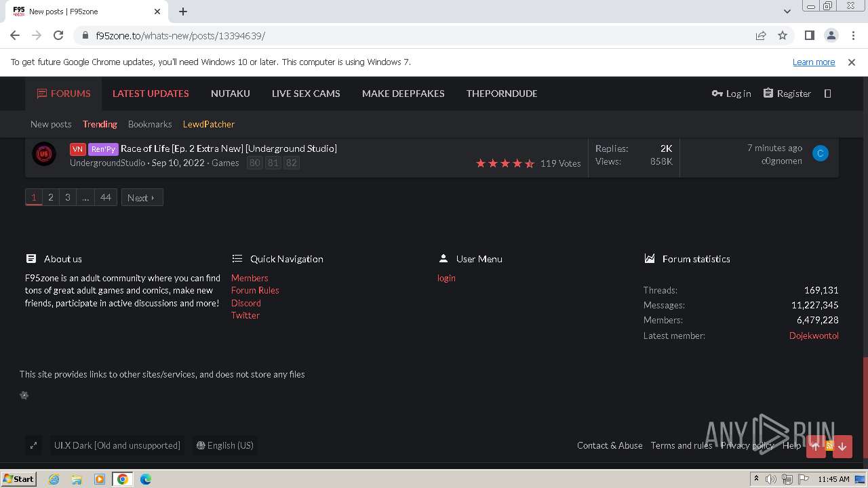Select the VN prefix tag
Screen dimensions: 868x488
pos(78,149)
